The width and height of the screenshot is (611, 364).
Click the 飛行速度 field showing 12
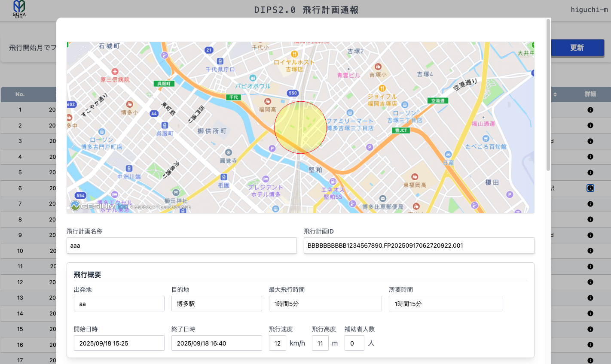(x=278, y=343)
